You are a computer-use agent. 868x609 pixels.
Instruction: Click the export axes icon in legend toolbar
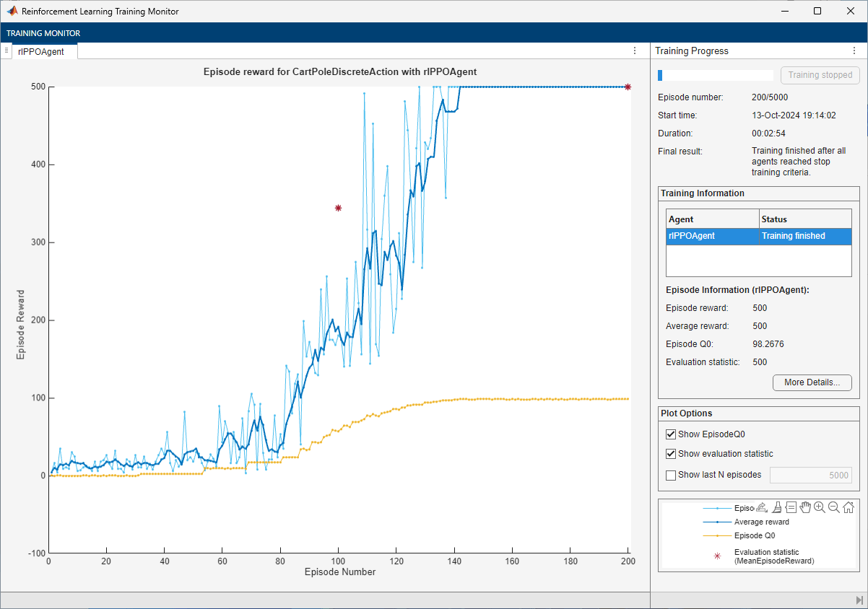[x=761, y=507]
